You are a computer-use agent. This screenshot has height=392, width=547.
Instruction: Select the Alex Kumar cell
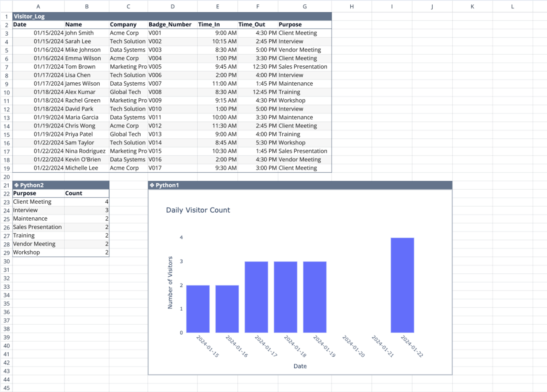click(x=87, y=92)
